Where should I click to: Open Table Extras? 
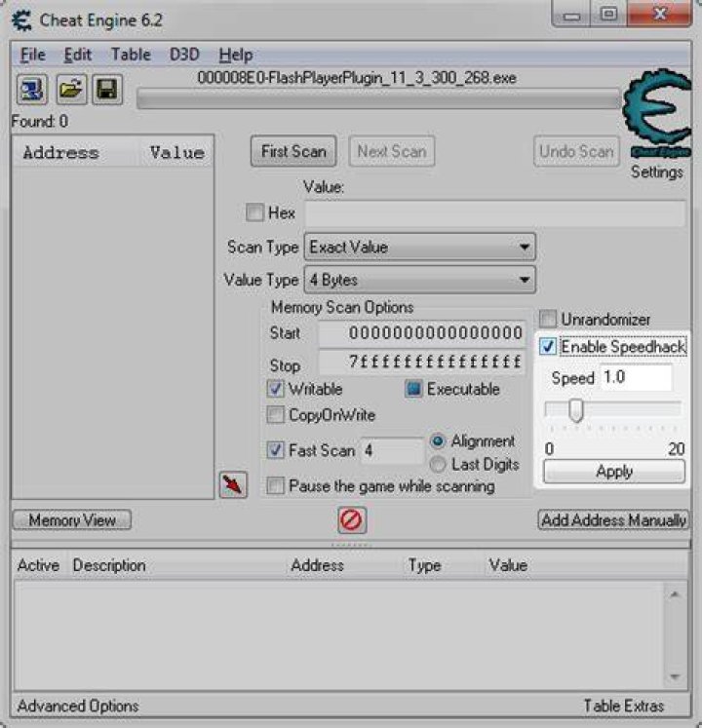tap(624, 707)
